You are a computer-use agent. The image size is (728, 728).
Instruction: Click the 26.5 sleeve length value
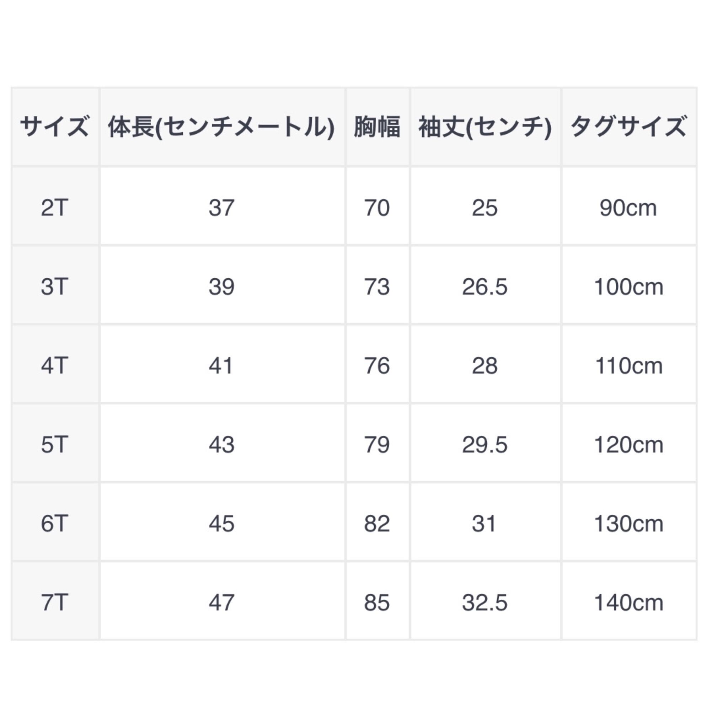pyautogui.click(x=485, y=287)
